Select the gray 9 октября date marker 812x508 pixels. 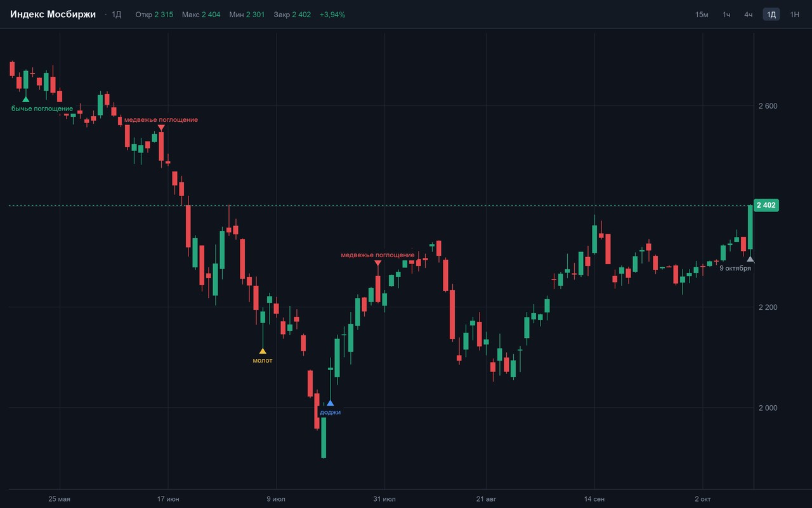(x=750, y=259)
